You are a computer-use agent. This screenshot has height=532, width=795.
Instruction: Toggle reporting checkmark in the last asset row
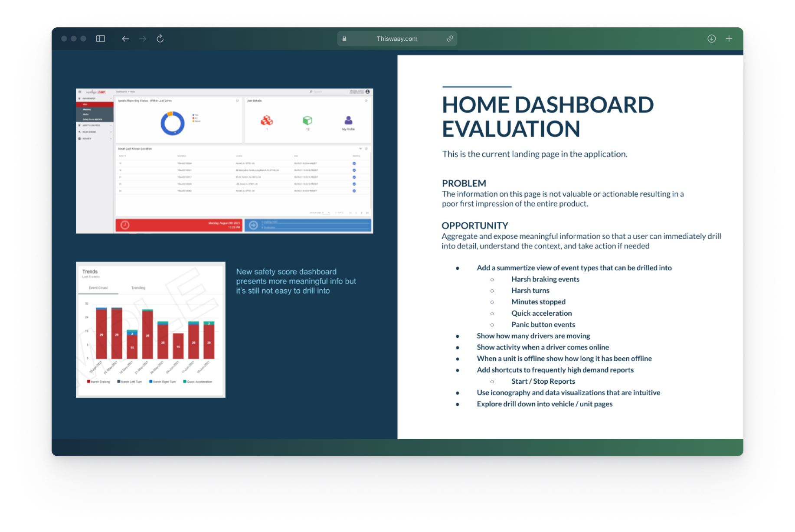pyautogui.click(x=354, y=191)
